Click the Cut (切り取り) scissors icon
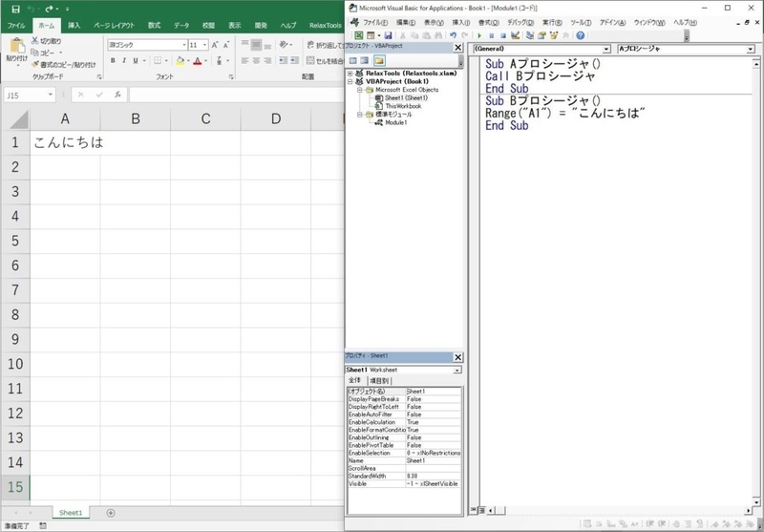764x532 pixels. (x=35, y=41)
